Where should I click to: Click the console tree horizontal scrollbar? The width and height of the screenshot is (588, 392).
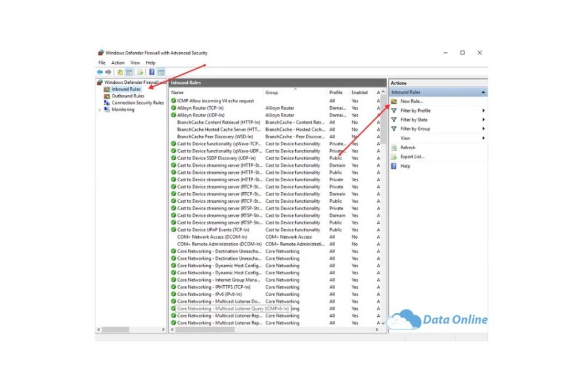(116, 329)
